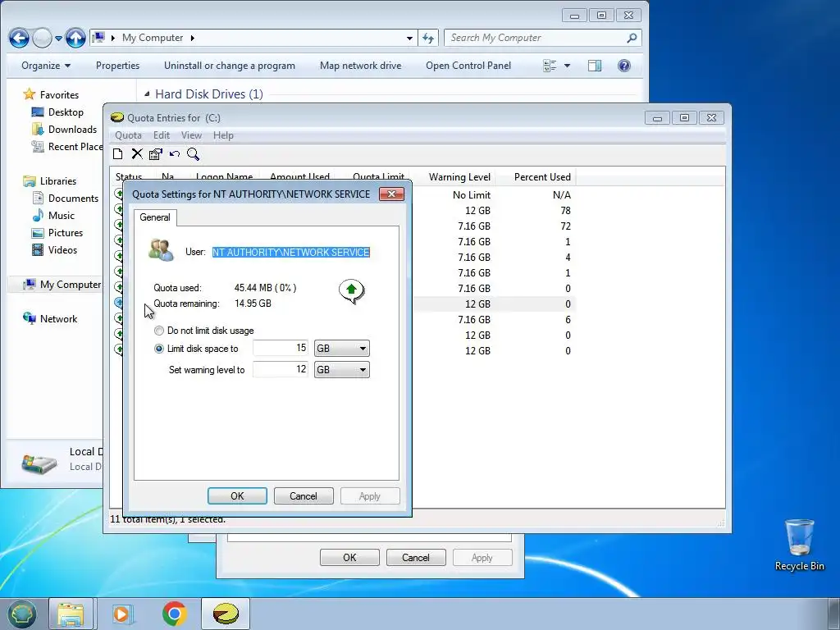The height and width of the screenshot is (630, 840).
Task: Click Properties in Explorer toolbar
Action: coord(118,66)
